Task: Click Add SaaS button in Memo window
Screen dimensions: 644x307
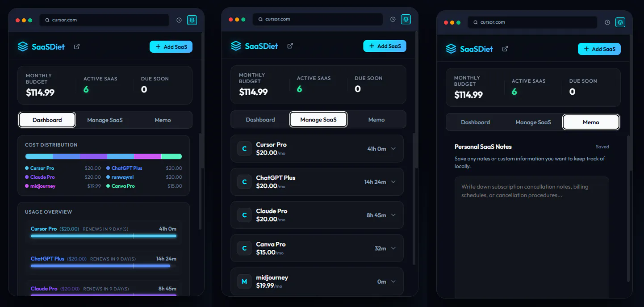Action: tap(599, 49)
